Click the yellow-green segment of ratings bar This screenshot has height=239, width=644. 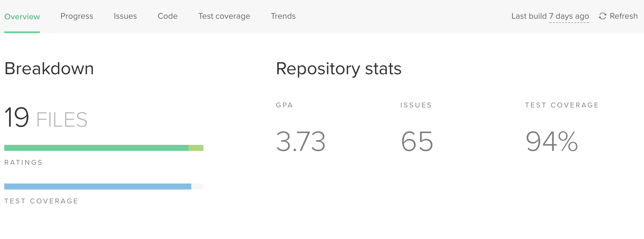coord(196,148)
